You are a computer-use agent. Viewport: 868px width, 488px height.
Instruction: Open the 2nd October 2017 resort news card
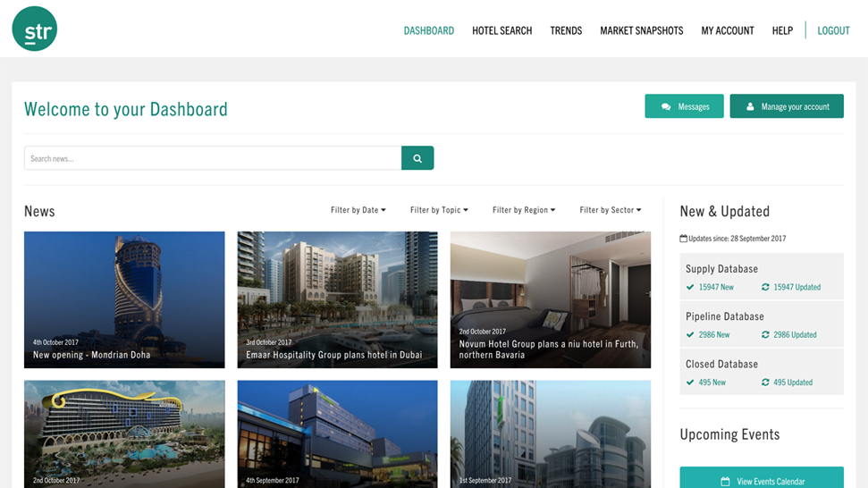coord(124,434)
